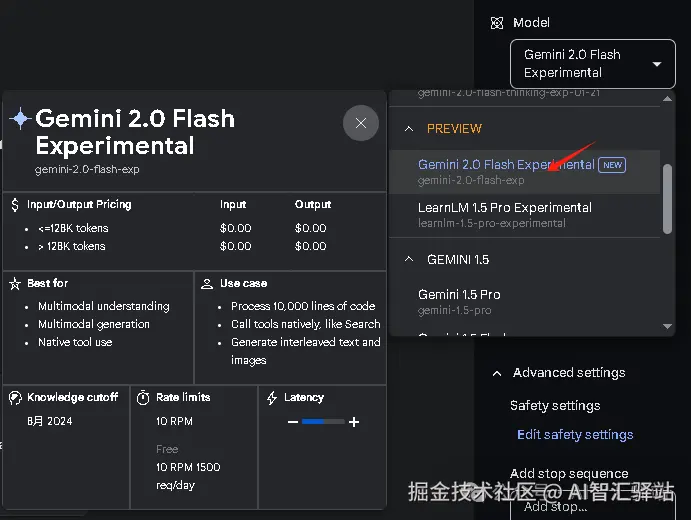Click the Use case person icon

click(x=207, y=284)
